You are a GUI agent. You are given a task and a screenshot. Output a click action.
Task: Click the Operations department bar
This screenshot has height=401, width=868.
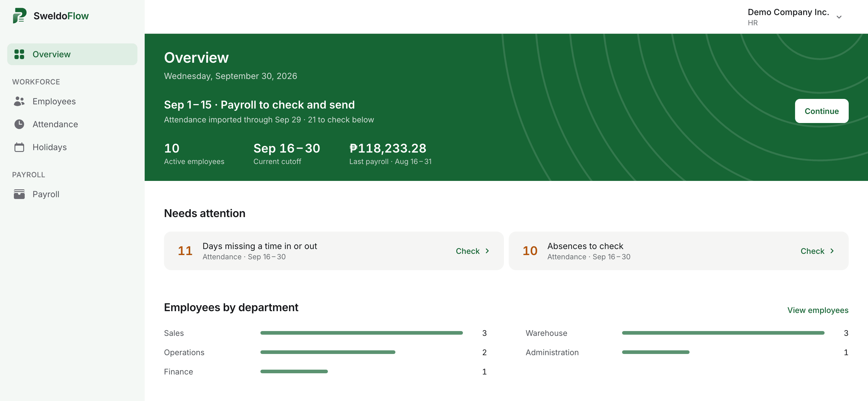pos(328,352)
